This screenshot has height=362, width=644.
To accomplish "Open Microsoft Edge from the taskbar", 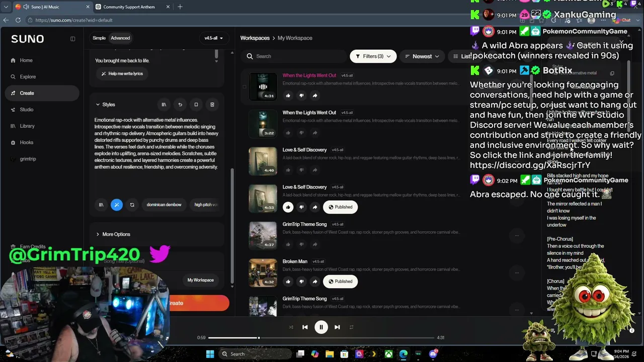I will point(403,354).
